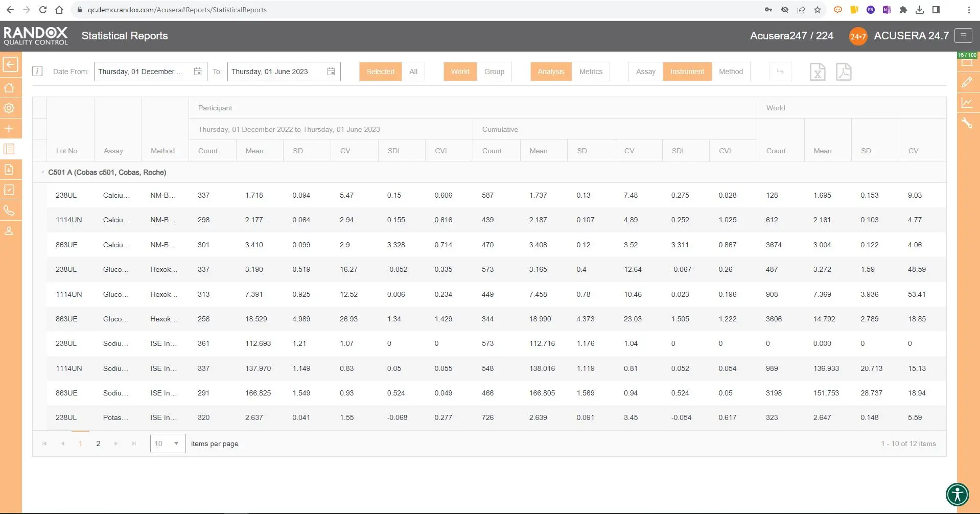Open the hamburger menu in the header
980x514 pixels.
[963, 36]
